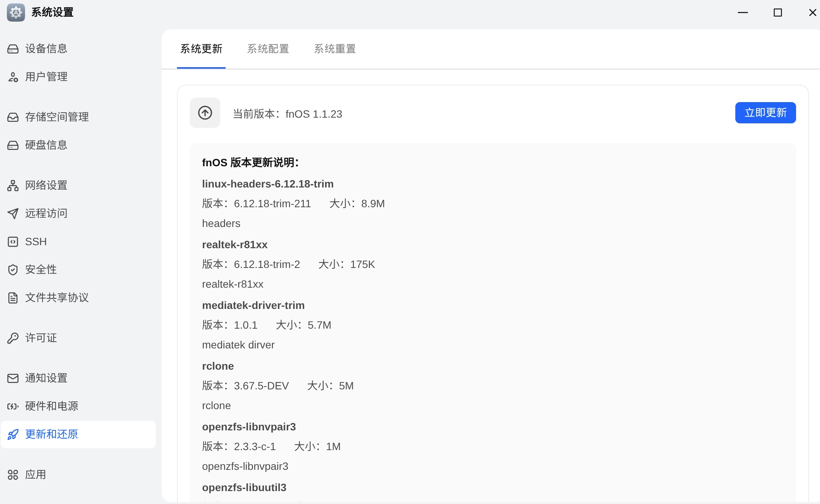Click the 系统设置 gear app icon
The height and width of the screenshot is (504, 820).
16,13
